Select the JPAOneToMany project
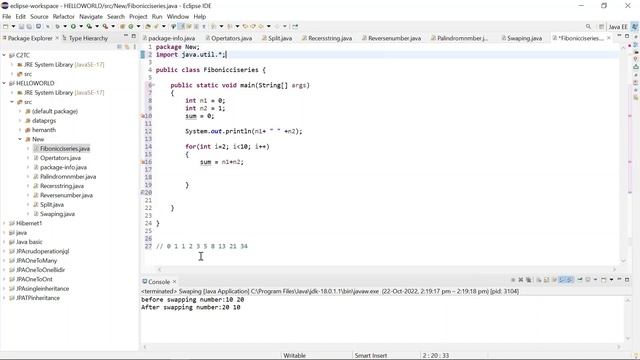 click(x=36, y=260)
